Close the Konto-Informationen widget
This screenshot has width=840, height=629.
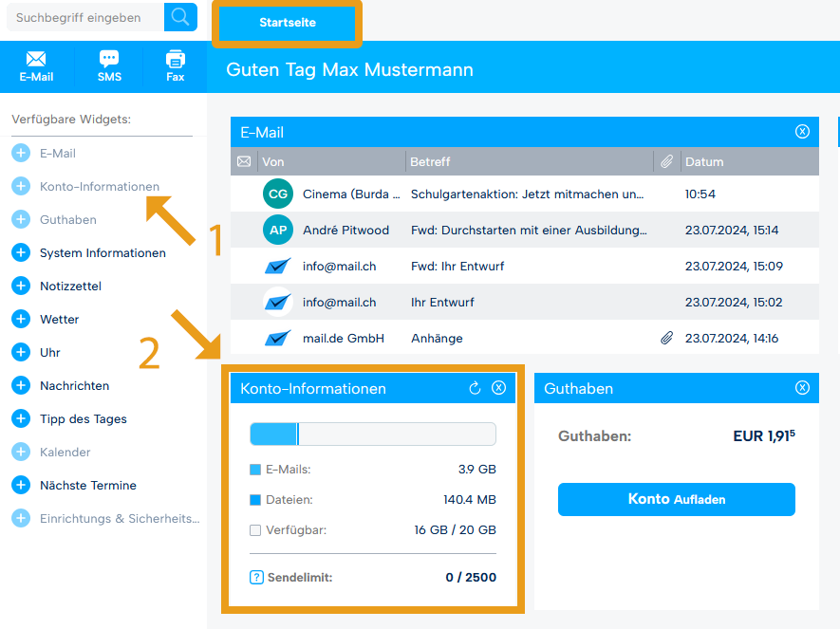tap(498, 388)
